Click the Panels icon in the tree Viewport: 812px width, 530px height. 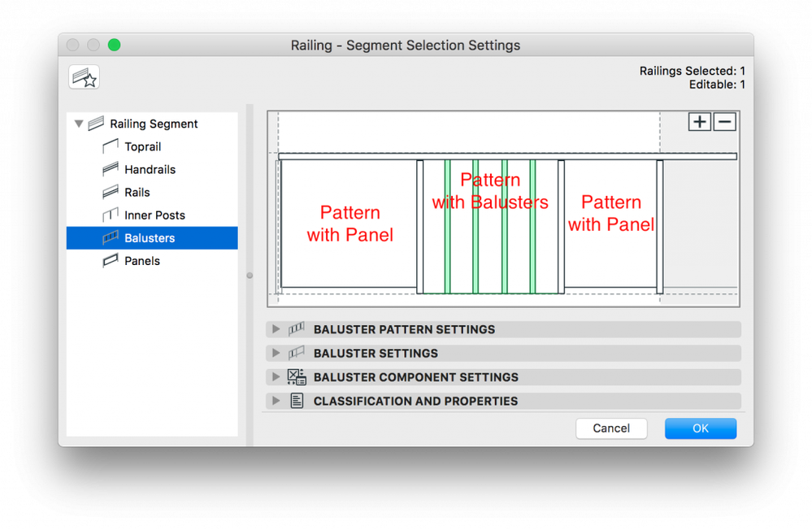[111, 261]
